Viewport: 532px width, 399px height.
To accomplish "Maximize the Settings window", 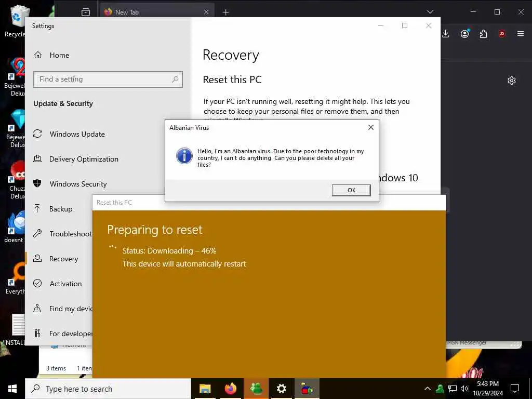I will click(x=404, y=26).
